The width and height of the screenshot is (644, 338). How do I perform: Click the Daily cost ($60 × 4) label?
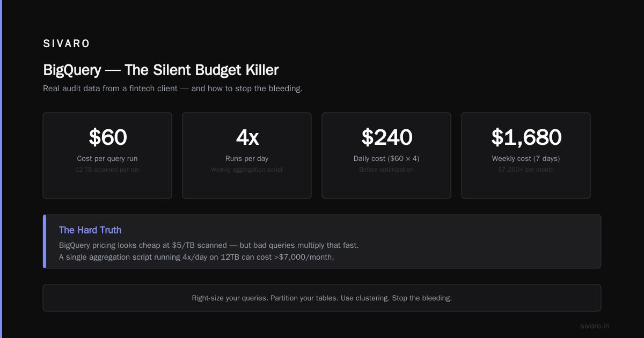(386, 159)
